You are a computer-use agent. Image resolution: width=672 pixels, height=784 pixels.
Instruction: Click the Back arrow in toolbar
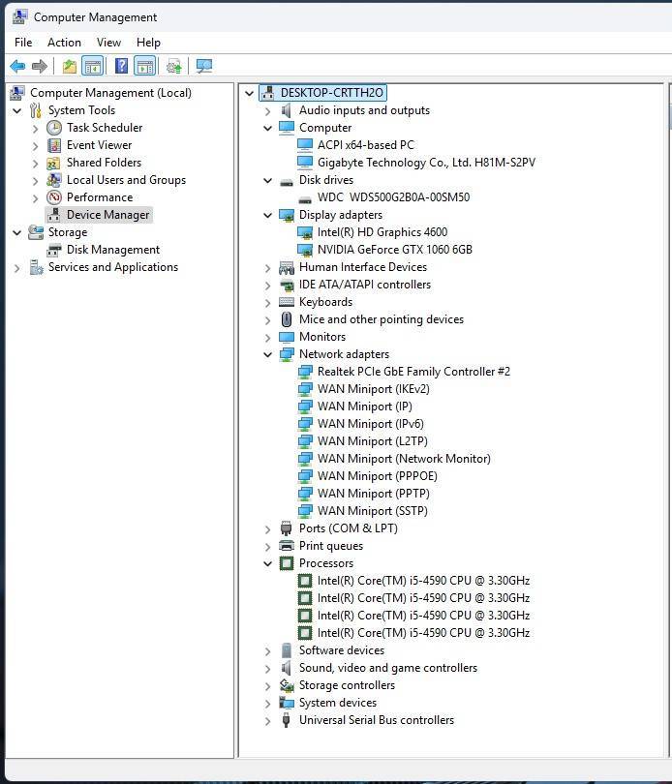pyautogui.click(x=17, y=66)
